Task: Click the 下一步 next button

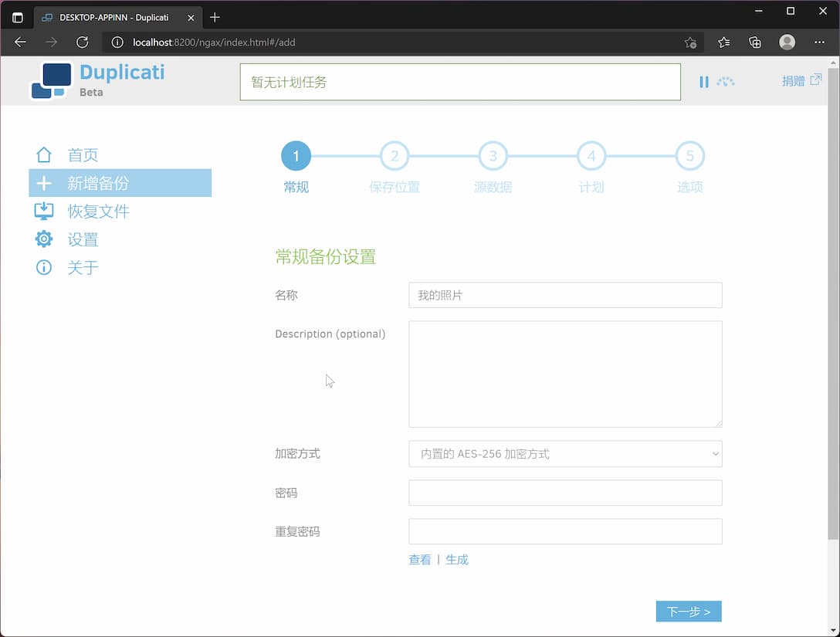Action: click(689, 611)
